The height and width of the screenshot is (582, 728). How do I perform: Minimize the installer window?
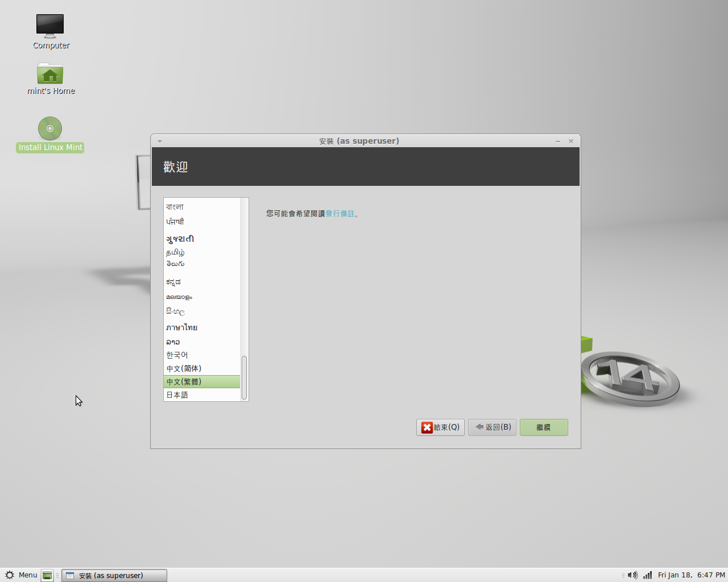click(x=558, y=142)
